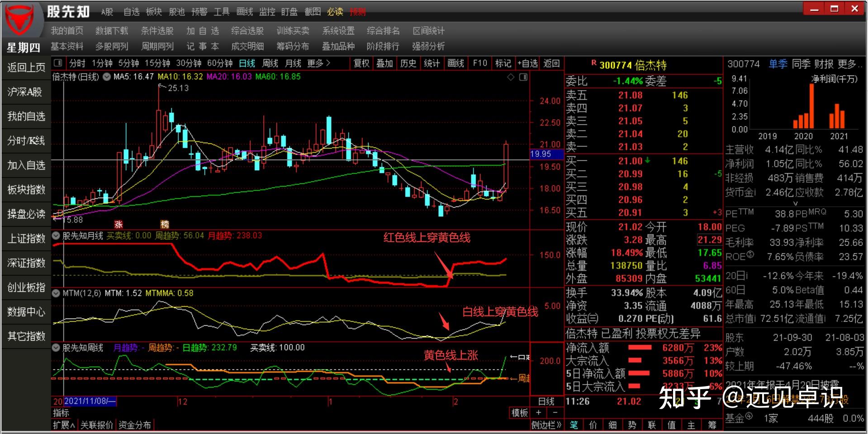Open 数据中心 in the left sidebar
This screenshot has height=434, width=868.
pyautogui.click(x=26, y=312)
